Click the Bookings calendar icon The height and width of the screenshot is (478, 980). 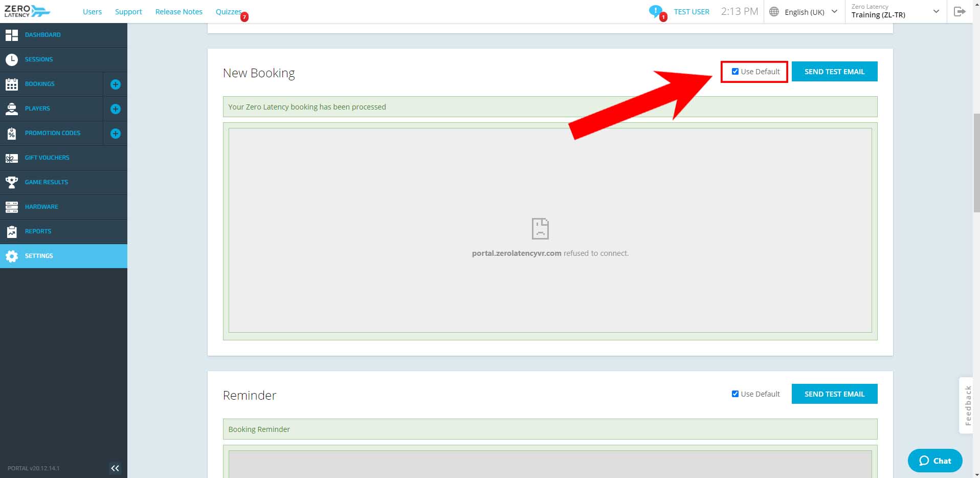[x=12, y=84]
